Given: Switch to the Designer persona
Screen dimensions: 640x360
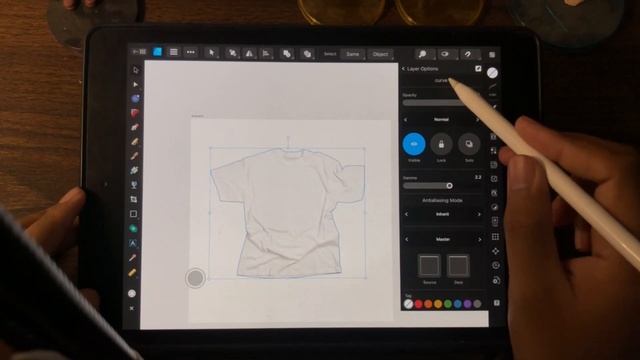Looking at the screenshot, I should [158, 52].
